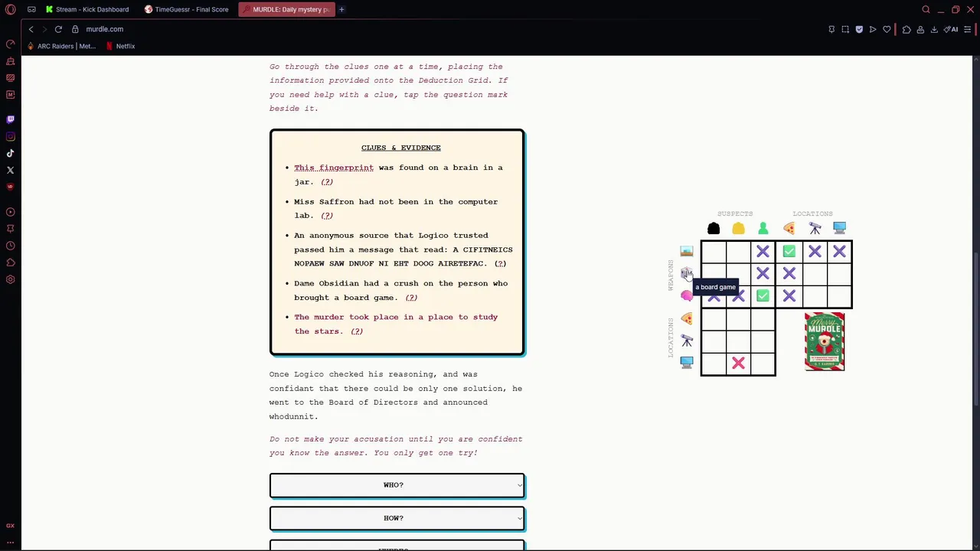Open history clock icon in sidebar

[x=11, y=246]
